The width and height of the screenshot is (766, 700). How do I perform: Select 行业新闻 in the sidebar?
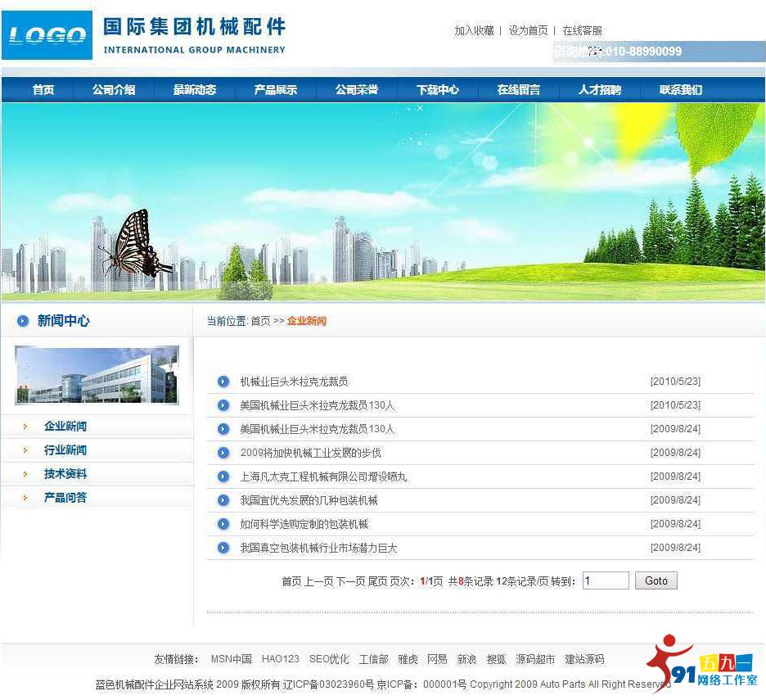(x=65, y=450)
